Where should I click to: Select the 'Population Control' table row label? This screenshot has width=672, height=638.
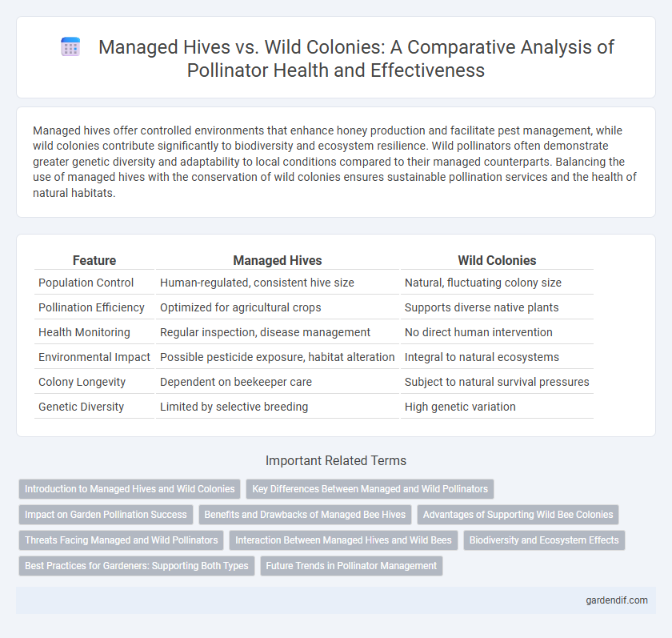86,283
